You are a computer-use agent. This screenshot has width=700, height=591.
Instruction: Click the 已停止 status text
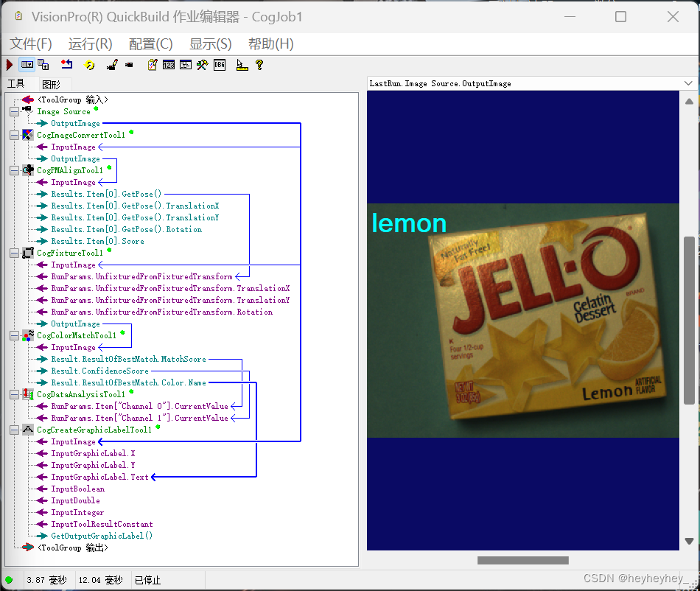coord(148,580)
